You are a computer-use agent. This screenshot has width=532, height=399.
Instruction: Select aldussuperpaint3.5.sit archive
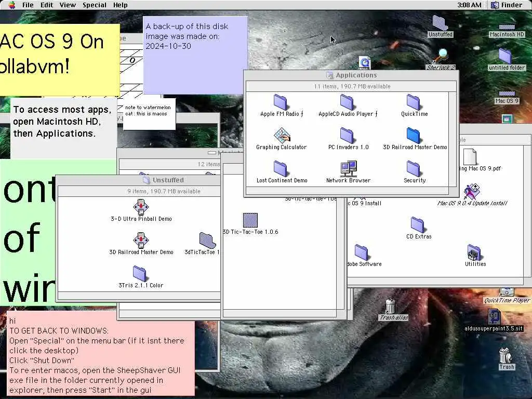point(494,317)
